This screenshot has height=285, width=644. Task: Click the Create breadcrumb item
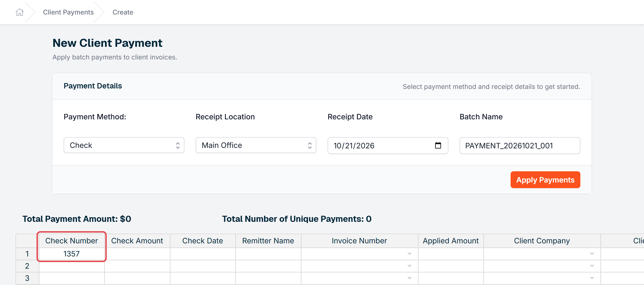point(123,12)
